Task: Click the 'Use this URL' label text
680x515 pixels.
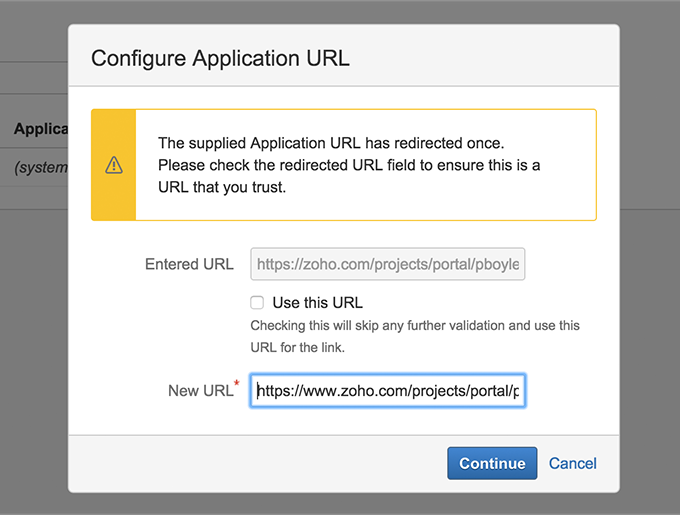Action: tap(317, 303)
